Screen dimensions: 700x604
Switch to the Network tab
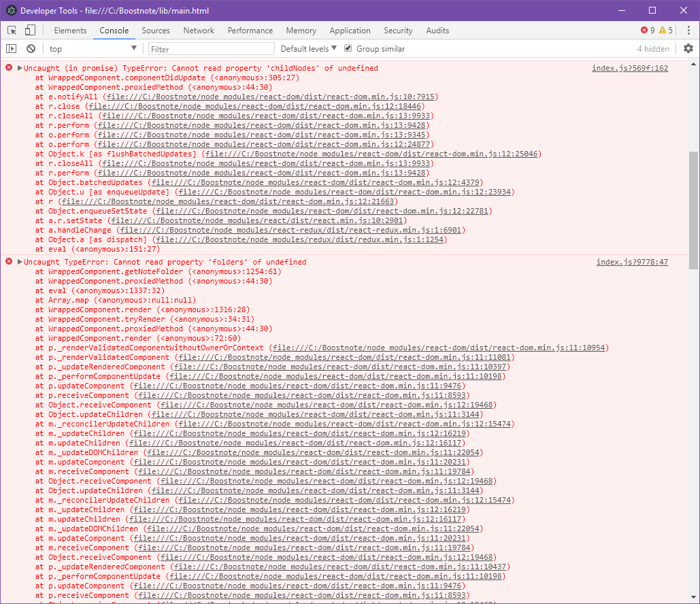[198, 30]
